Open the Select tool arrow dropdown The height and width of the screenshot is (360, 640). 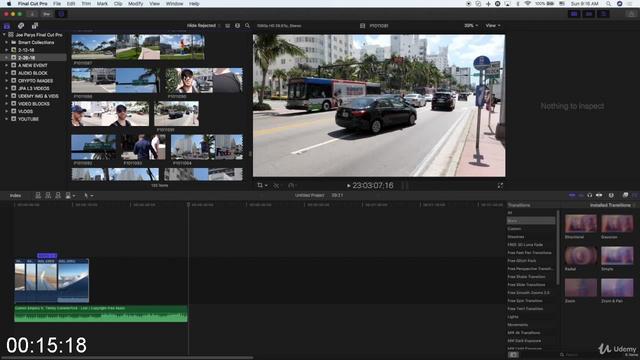(89, 196)
